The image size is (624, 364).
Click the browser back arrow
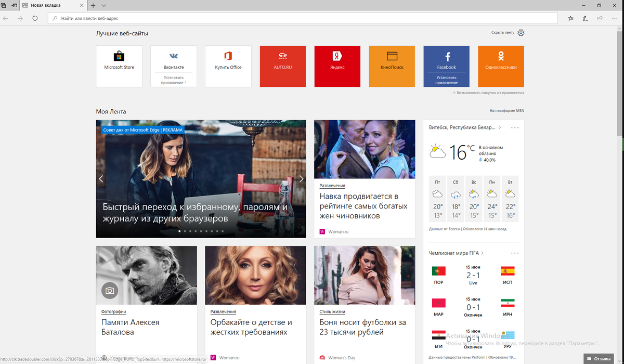[x=5, y=18]
